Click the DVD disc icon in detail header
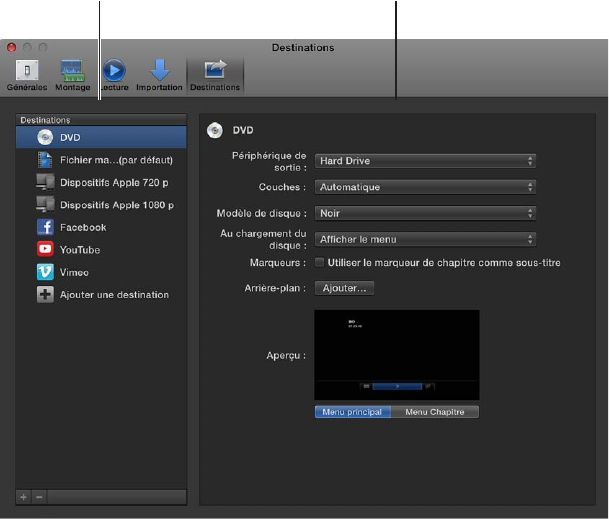Image resolution: width=609 pixels, height=519 pixels. [x=215, y=130]
